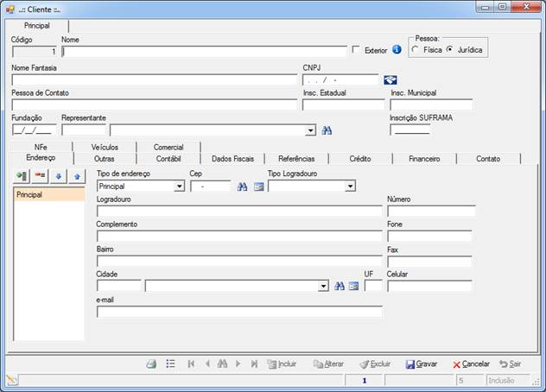Click the CNPJ input field
This screenshot has height=392, width=546.
340,79
